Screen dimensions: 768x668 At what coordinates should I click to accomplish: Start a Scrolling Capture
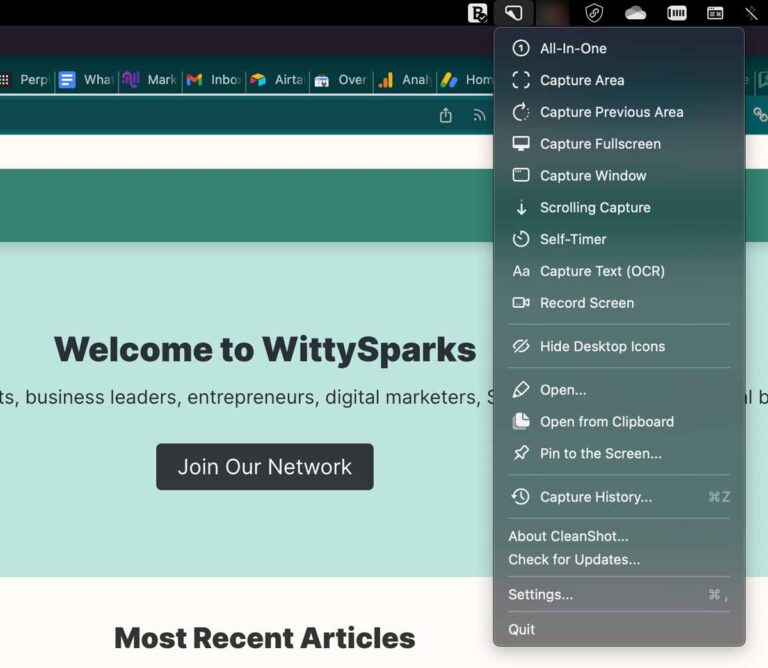coord(619,208)
